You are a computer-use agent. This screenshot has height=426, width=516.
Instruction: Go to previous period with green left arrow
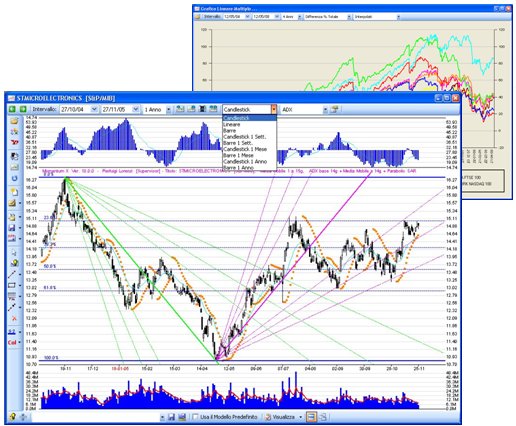12,109
